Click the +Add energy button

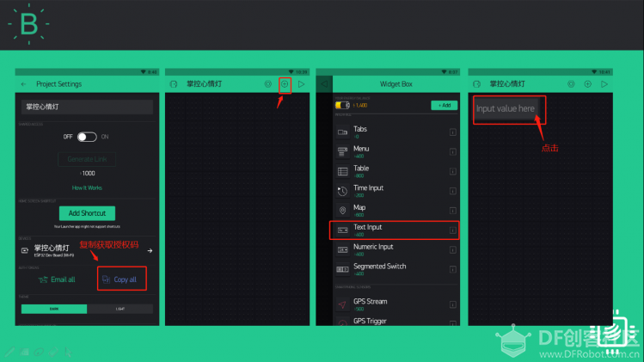[x=444, y=105]
